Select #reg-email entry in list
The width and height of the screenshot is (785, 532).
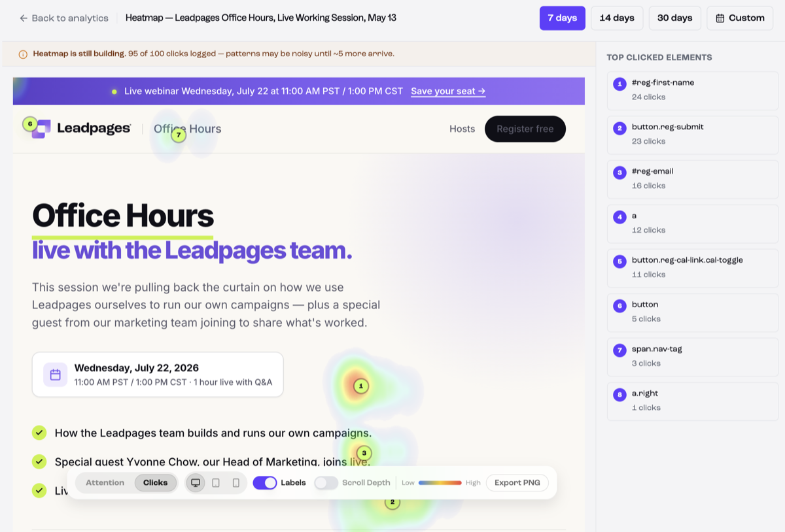point(693,178)
